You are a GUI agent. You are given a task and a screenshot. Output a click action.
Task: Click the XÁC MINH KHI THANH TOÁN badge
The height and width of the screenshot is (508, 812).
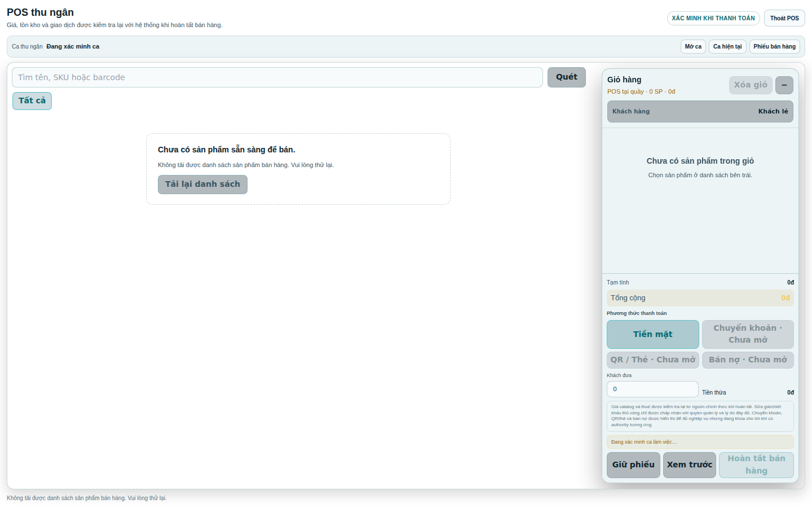click(713, 18)
